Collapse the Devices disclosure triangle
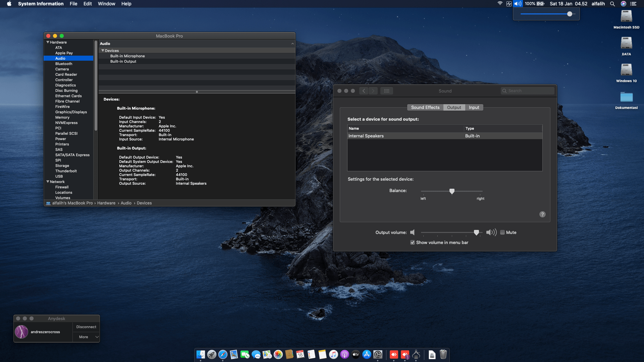The height and width of the screenshot is (362, 644). pyautogui.click(x=103, y=51)
